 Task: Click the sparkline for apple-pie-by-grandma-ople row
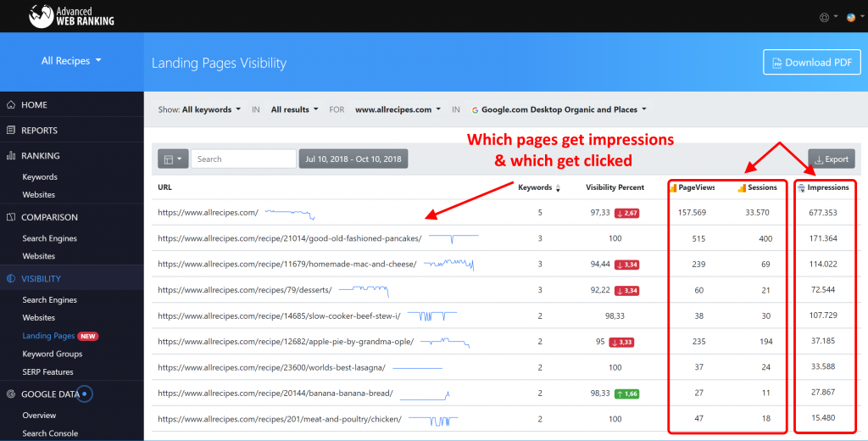[445, 342]
